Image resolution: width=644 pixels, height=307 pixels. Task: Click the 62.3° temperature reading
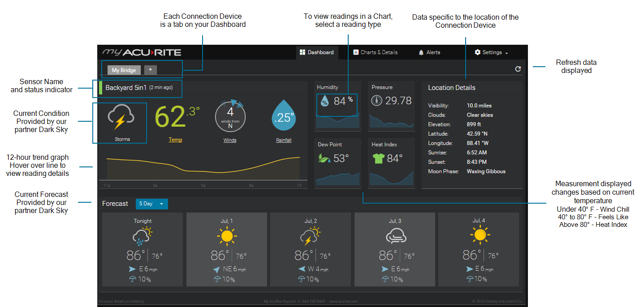(177, 117)
